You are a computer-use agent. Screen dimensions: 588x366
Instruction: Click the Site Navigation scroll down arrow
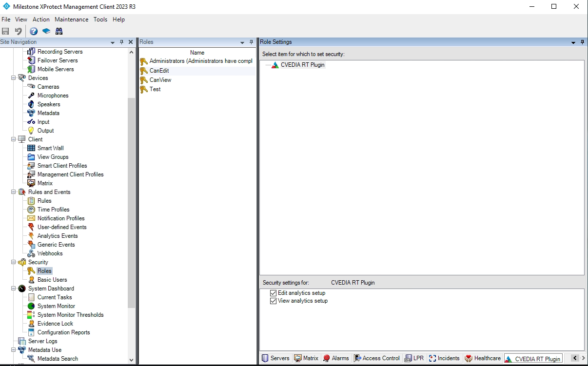point(131,360)
